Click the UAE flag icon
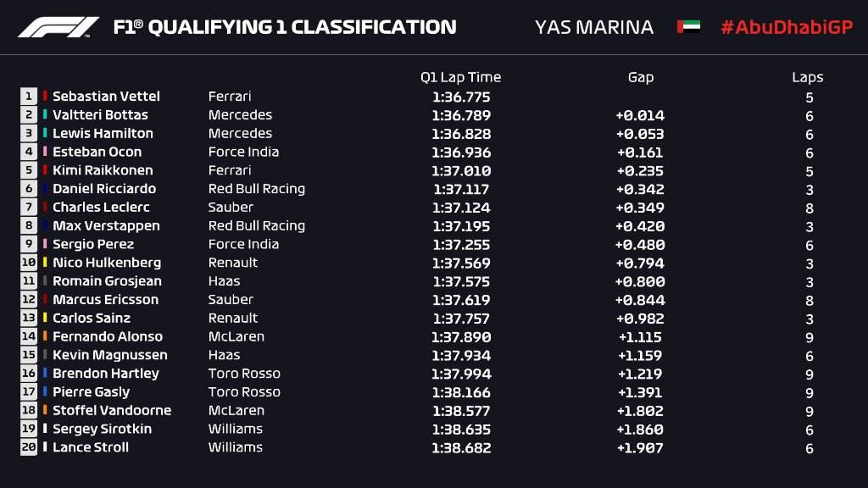Screen dimensions: 868x488 [688, 26]
